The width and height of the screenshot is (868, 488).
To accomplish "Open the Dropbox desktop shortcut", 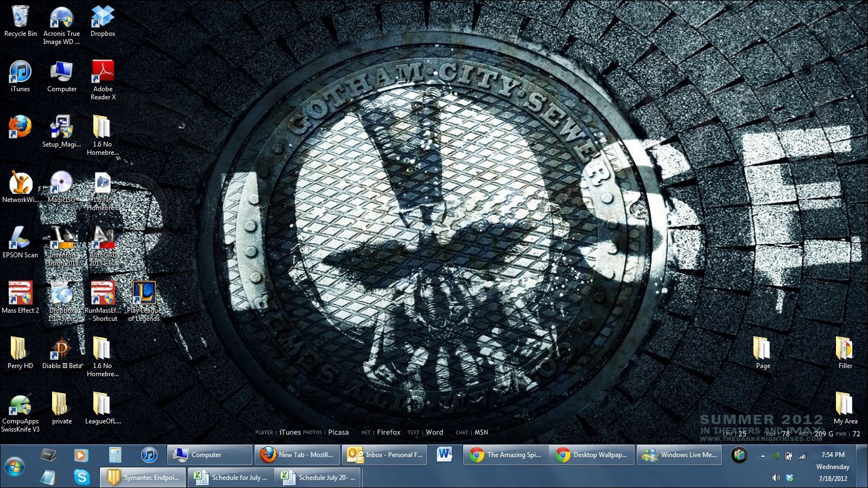I will click(103, 18).
